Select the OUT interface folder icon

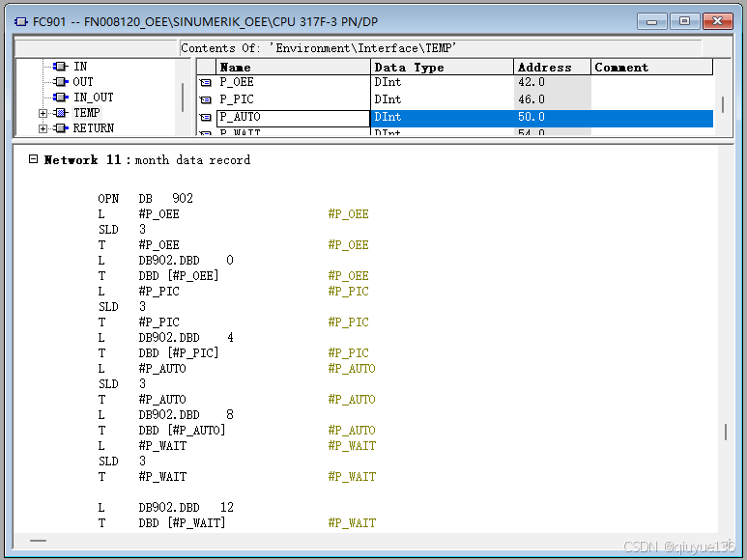point(61,82)
